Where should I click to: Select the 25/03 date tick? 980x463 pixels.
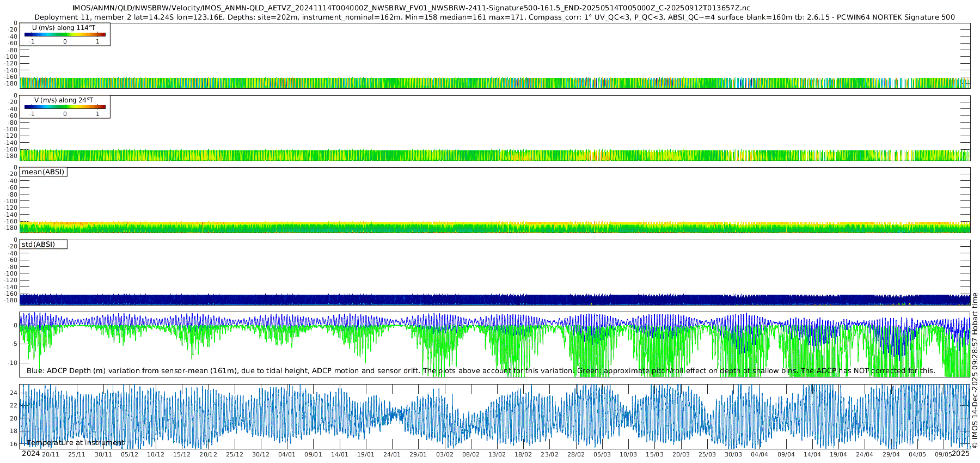(707, 454)
